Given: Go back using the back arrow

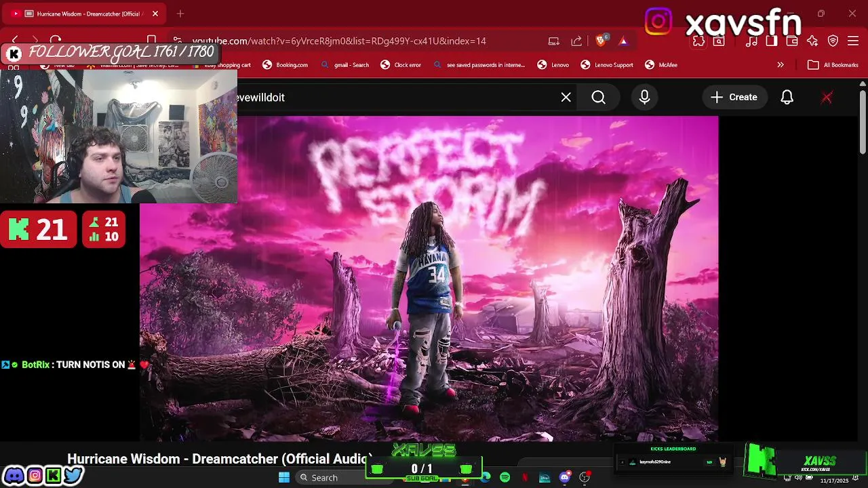Looking at the screenshot, I should [15, 41].
